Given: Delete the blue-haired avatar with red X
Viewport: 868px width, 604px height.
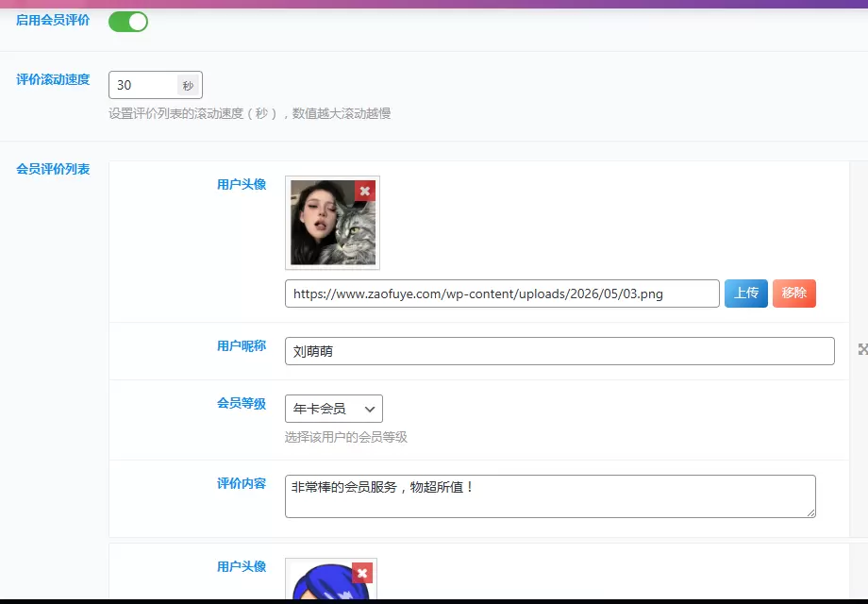Looking at the screenshot, I should [362, 573].
